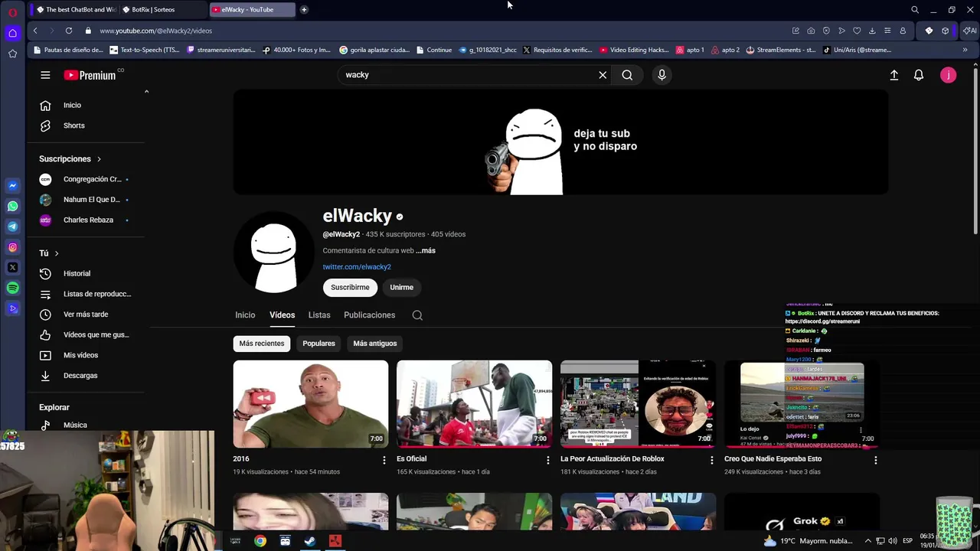Open options for video 'Es Oficial'
The width and height of the screenshot is (980, 551).
[547, 460]
